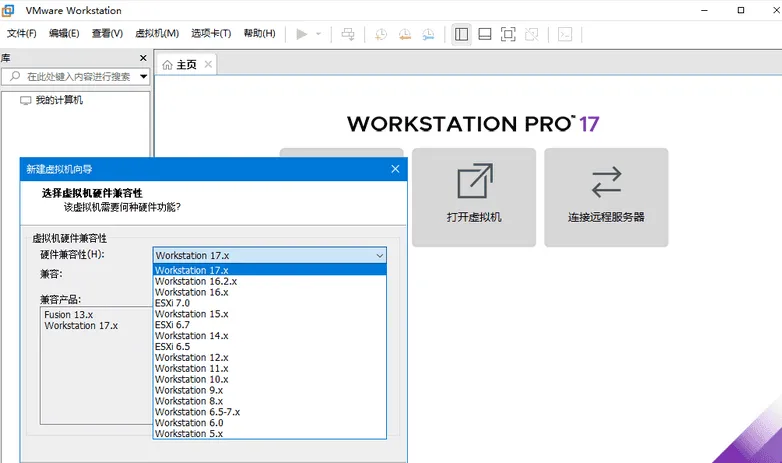The height and width of the screenshot is (463, 782).
Task: Enter full screen mode icon
Action: coord(508,34)
